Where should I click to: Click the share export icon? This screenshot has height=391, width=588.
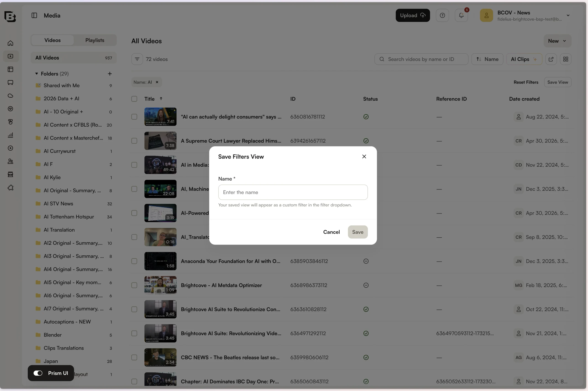(551, 59)
